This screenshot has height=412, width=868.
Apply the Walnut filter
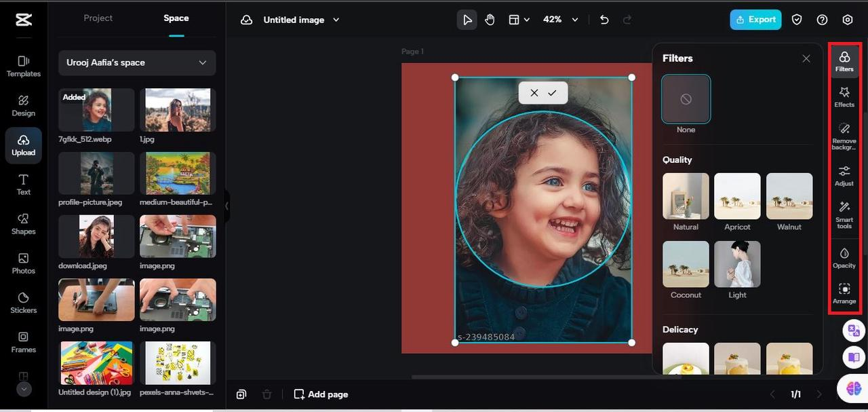point(789,195)
